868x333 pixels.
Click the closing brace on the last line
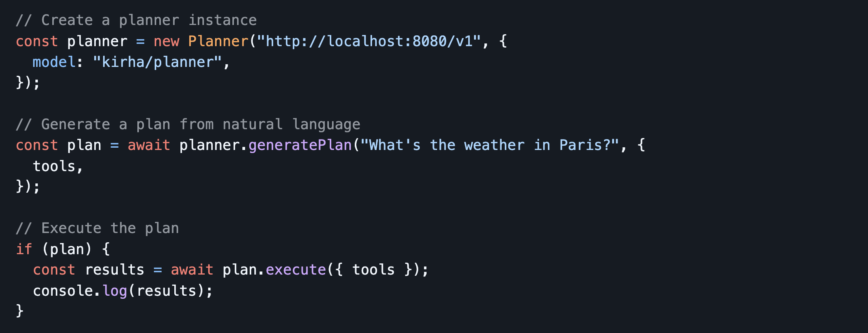(20, 311)
